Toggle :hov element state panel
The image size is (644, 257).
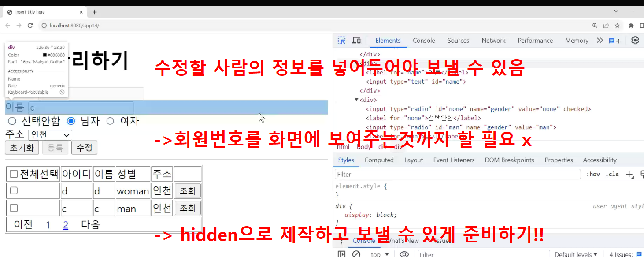point(593,175)
